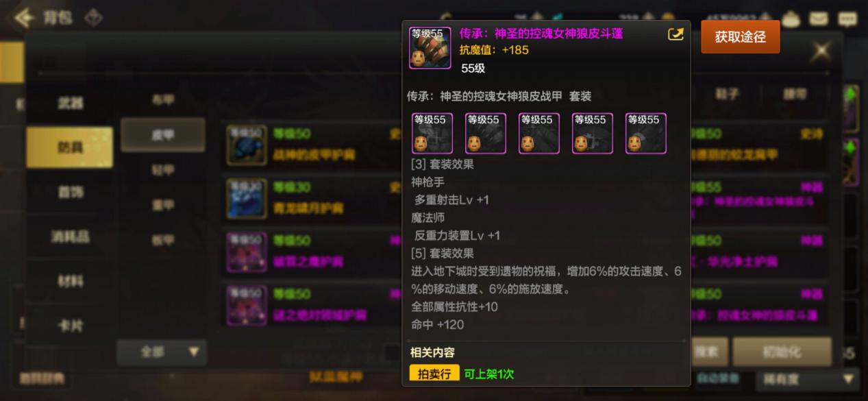
Task: Click the level 55 cloak item icon
Action: pos(430,48)
